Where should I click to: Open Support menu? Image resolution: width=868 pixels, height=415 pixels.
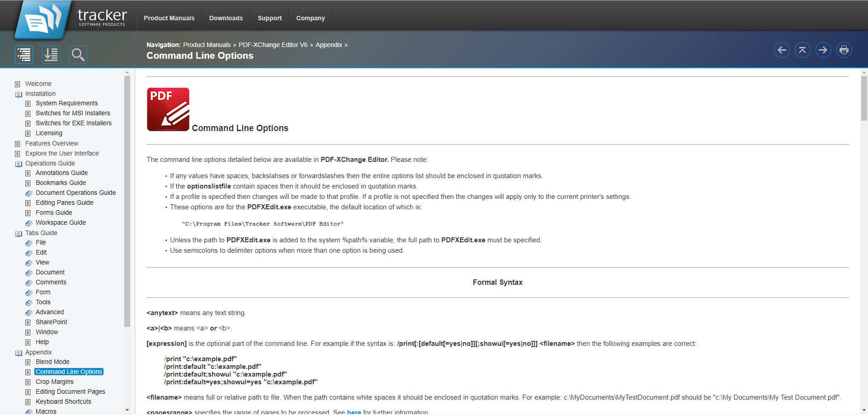(270, 18)
